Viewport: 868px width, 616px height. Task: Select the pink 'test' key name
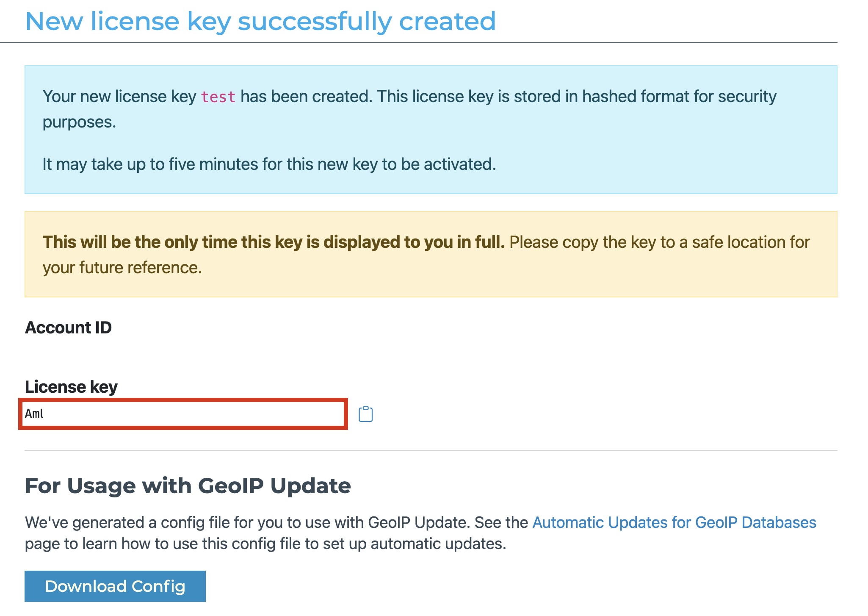click(x=218, y=97)
